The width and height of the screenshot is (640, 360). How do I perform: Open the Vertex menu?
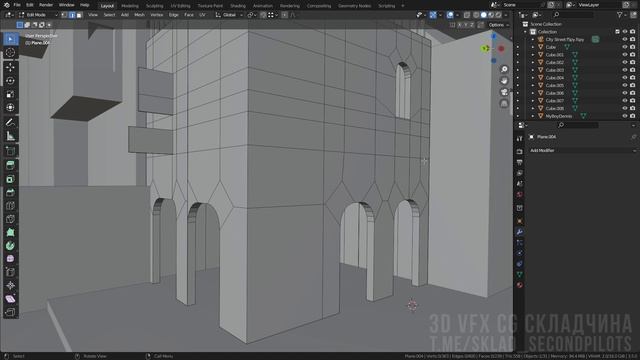[x=157, y=15]
